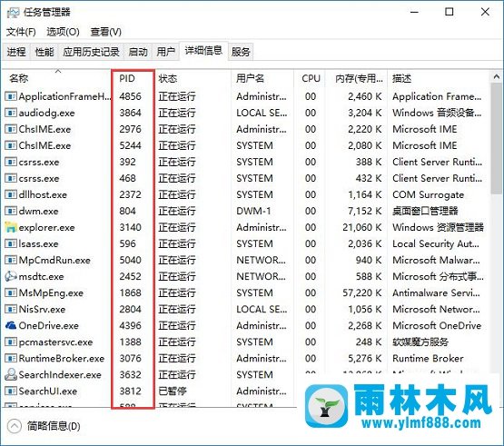Select PID value 3140
This screenshot has height=446, width=504.
point(130,228)
